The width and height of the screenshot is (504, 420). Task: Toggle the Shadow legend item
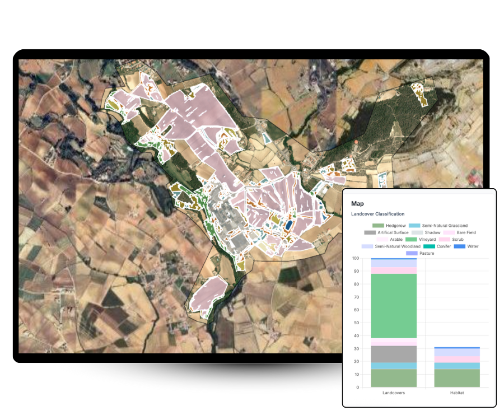[426, 232]
